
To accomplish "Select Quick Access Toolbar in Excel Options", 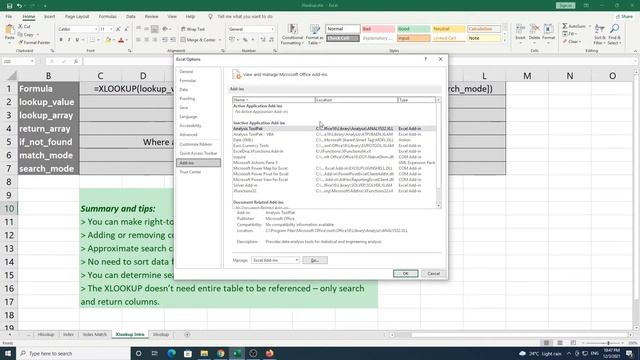I will point(198,153).
